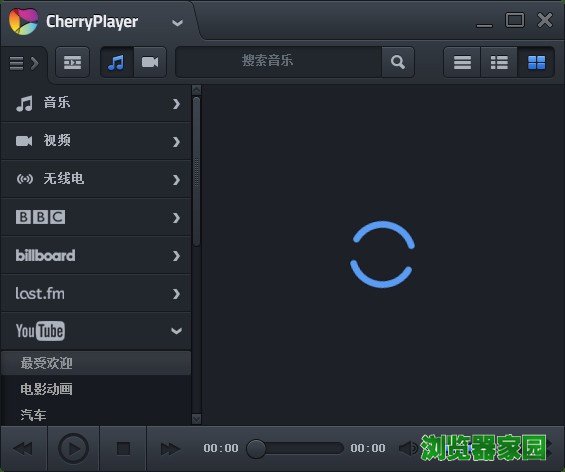Click the rewind previous track button
This screenshot has height=472, width=565.
[23, 449]
